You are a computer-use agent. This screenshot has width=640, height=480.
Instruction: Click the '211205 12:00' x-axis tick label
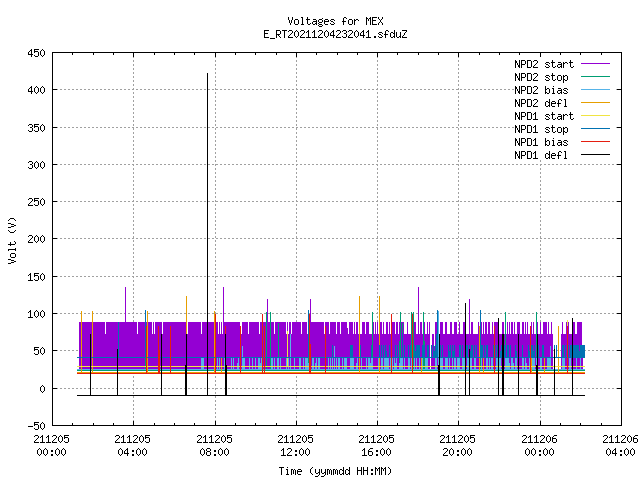295,445
